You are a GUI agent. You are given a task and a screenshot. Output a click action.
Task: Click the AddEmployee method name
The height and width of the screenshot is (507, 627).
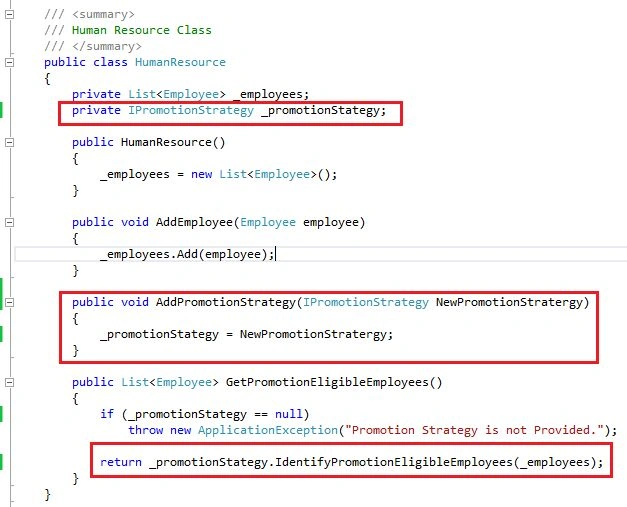pos(194,222)
